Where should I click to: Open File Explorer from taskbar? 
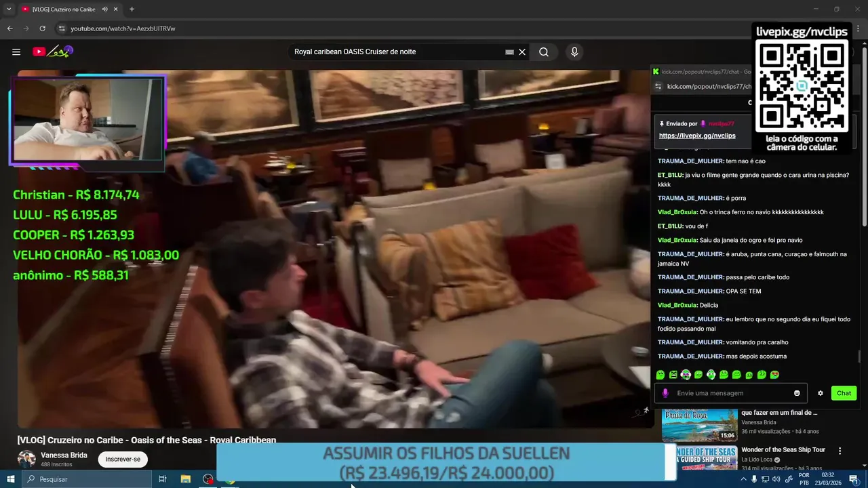(x=185, y=479)
